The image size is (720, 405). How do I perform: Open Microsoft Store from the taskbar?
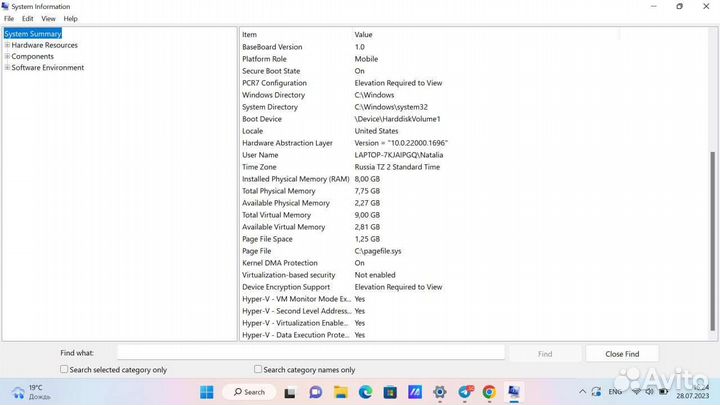(x=390, y=392)
